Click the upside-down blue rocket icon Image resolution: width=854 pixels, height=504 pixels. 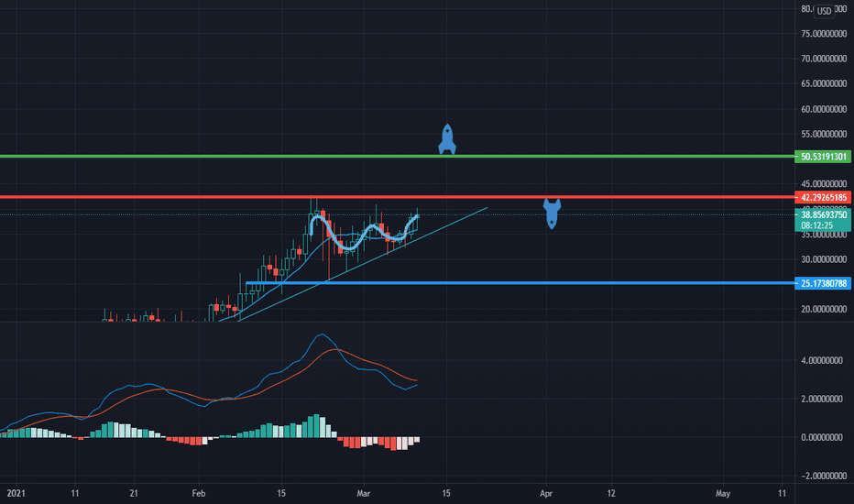click(552, 213)
